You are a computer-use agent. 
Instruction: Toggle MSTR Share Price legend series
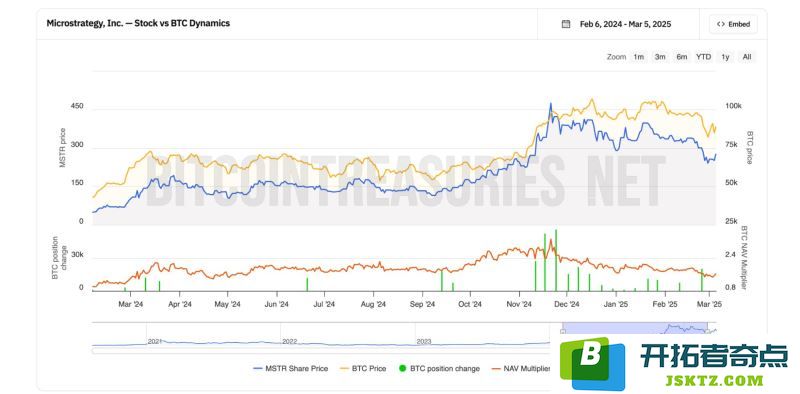(291, 368)
